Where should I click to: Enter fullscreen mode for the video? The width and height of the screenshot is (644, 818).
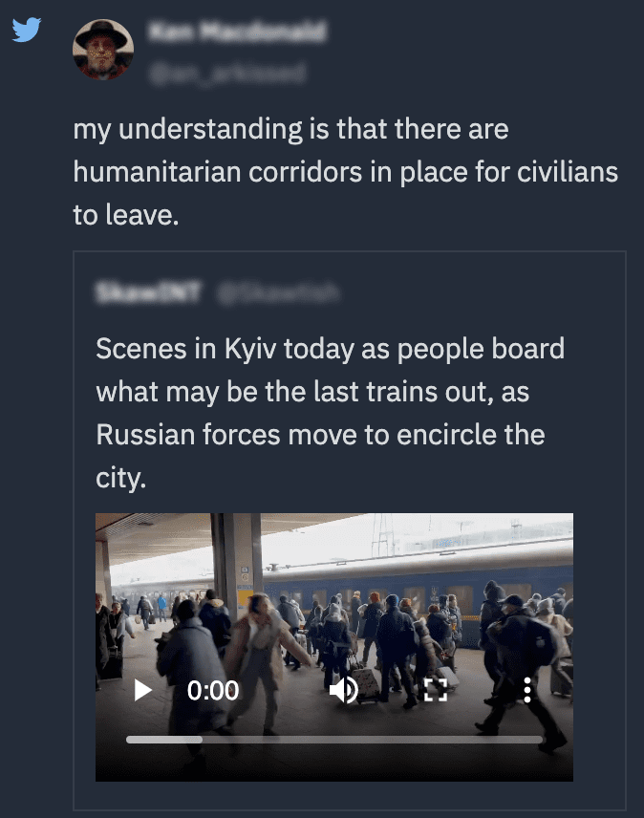436,690
